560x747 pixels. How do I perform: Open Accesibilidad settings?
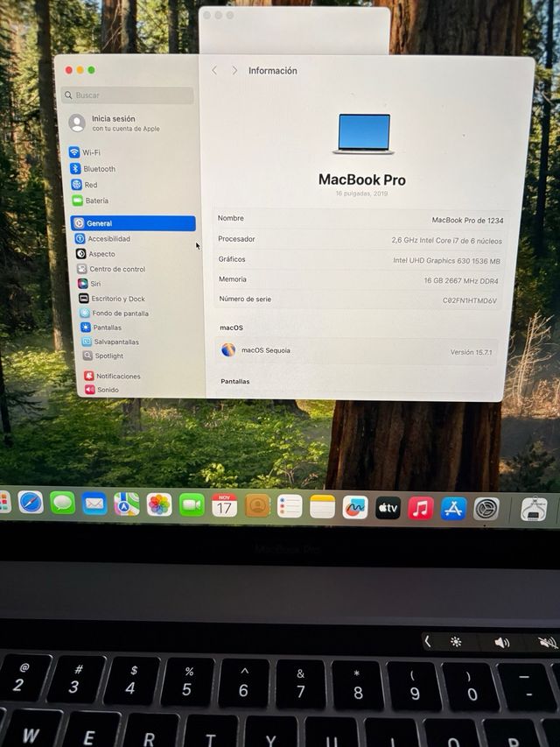click(103, 239)
